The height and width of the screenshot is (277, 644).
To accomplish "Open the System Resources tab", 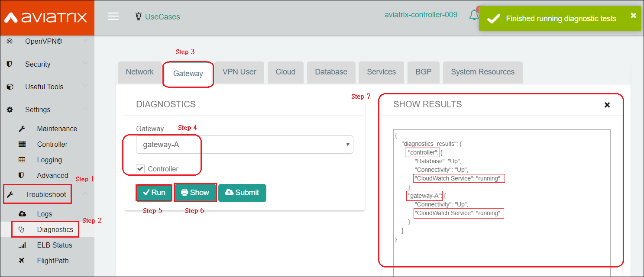I will 482,72.
